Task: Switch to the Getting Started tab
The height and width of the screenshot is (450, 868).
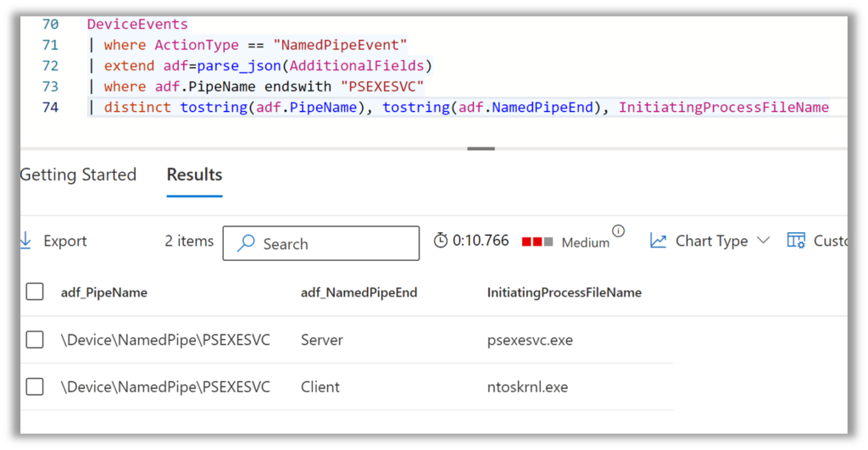Action: click(x=78, y=175)
